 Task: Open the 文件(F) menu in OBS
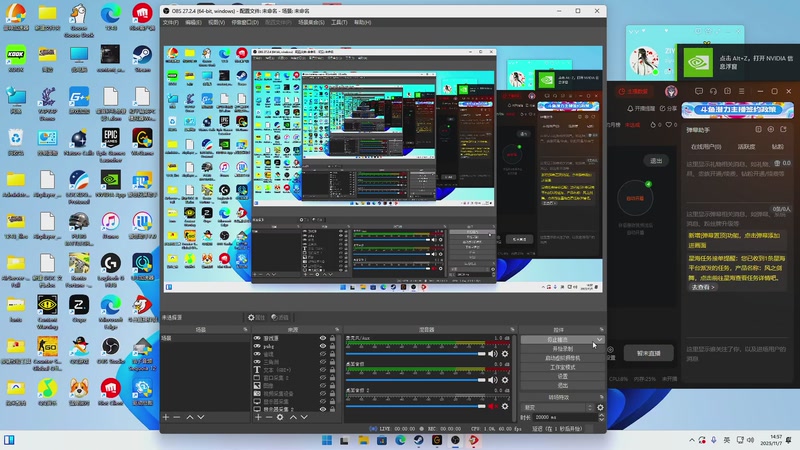[x=170, y=22]
